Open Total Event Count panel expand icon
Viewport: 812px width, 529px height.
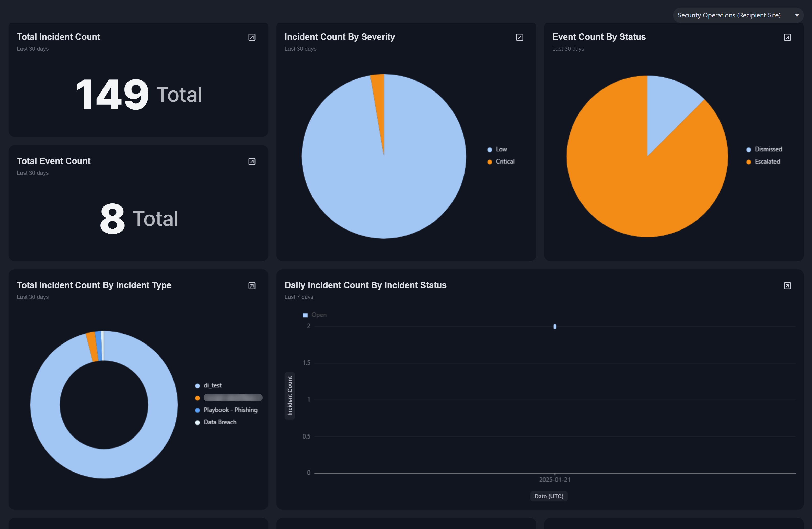click(x=252, y=162)
